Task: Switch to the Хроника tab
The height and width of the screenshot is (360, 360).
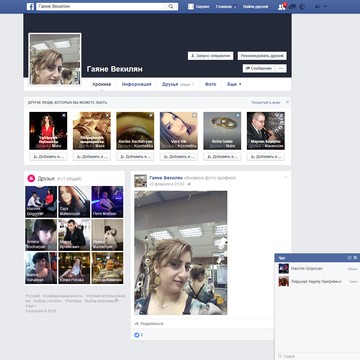Action: click(102, 84)
